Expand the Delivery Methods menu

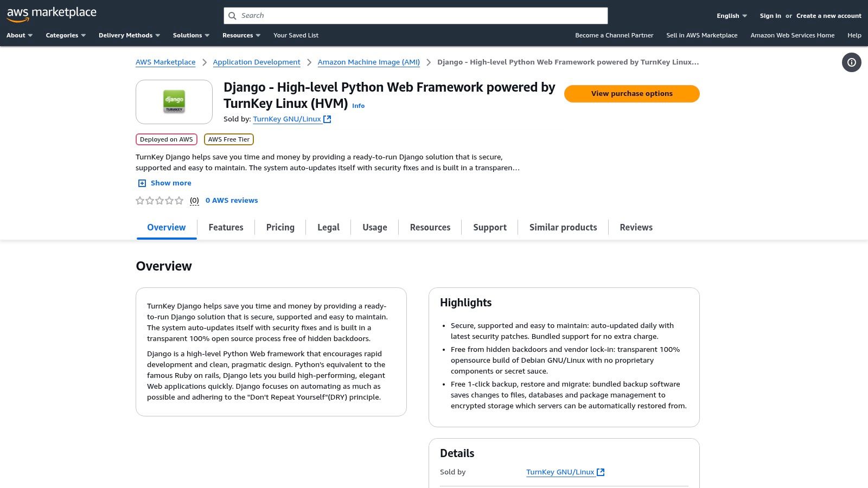click(x=129, y=35)
